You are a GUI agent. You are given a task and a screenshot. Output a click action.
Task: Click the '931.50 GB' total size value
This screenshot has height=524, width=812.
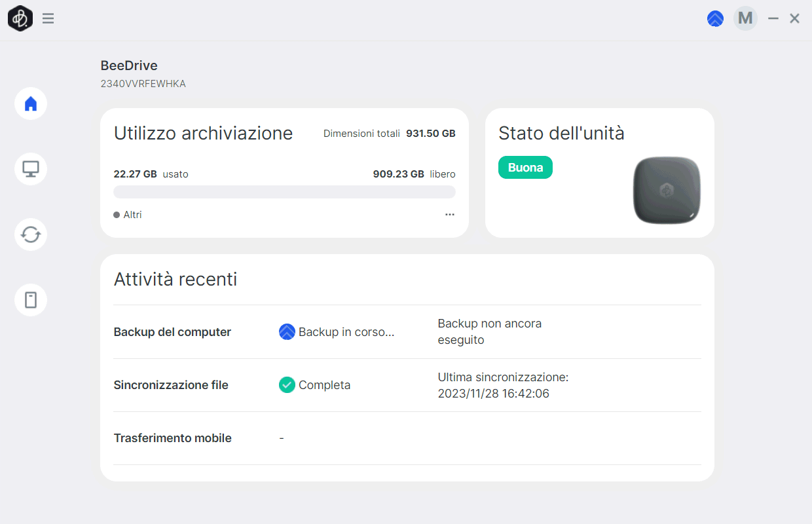pos(431,134)
